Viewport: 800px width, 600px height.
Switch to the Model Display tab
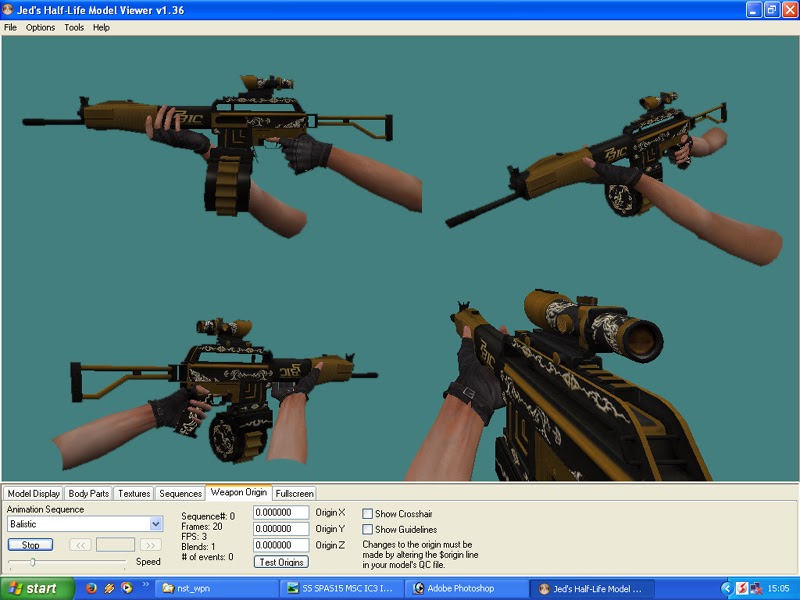tap(34, 493)
